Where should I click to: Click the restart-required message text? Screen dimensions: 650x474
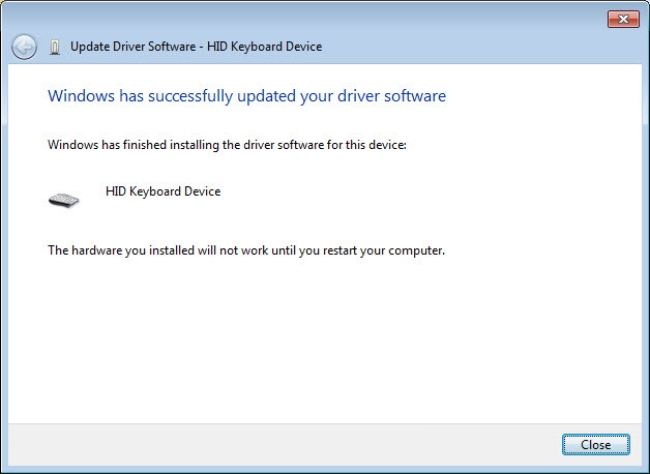click(x=246, y=250)
